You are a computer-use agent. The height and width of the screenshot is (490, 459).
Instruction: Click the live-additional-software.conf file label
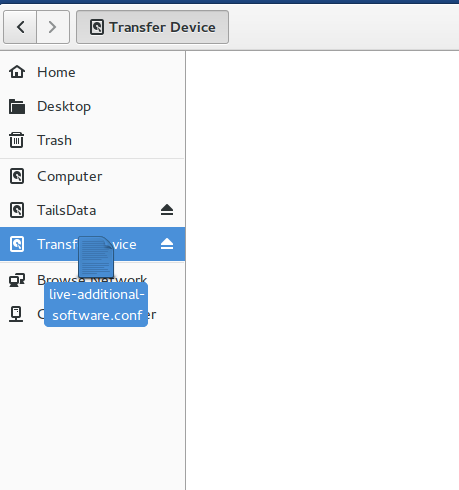tap(96, 305)
